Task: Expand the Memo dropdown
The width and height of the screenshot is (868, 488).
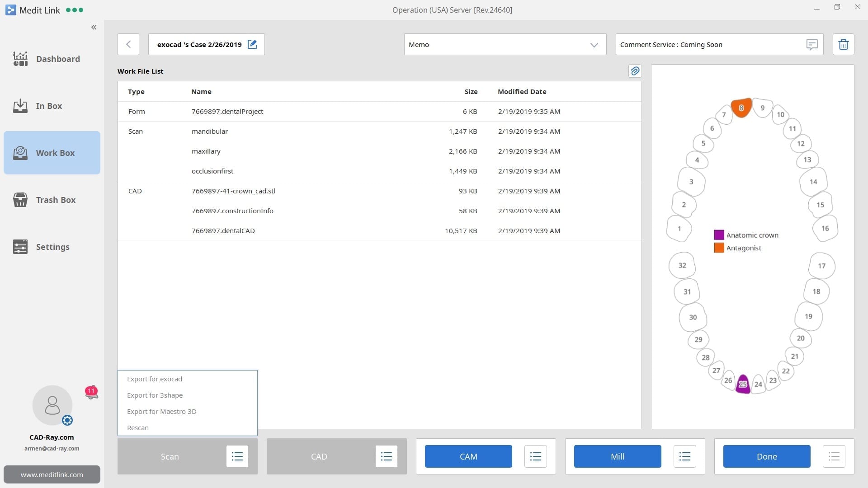Action: point(594,45)
